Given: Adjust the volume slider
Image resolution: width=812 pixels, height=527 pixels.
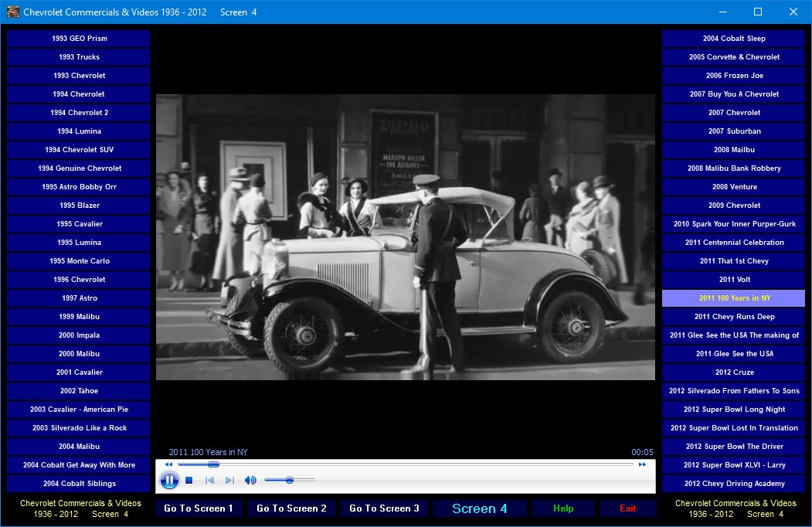Looking at the screenshot, I should [290, 481].
